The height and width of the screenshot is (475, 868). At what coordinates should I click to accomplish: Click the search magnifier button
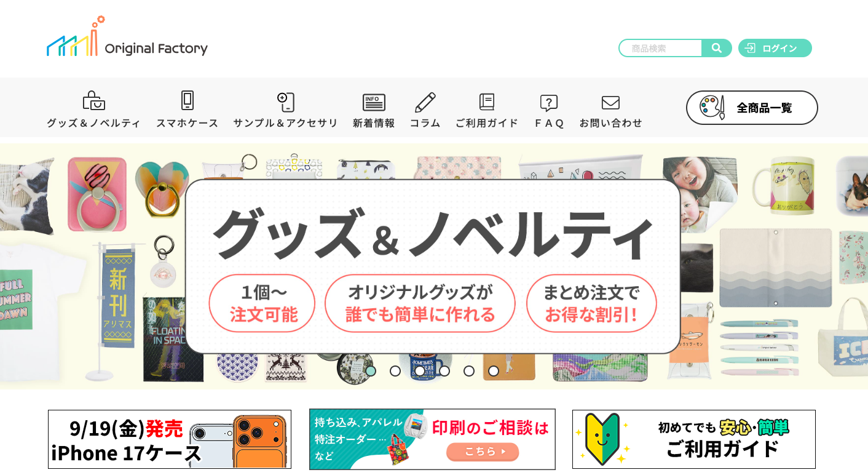point(717,48)
